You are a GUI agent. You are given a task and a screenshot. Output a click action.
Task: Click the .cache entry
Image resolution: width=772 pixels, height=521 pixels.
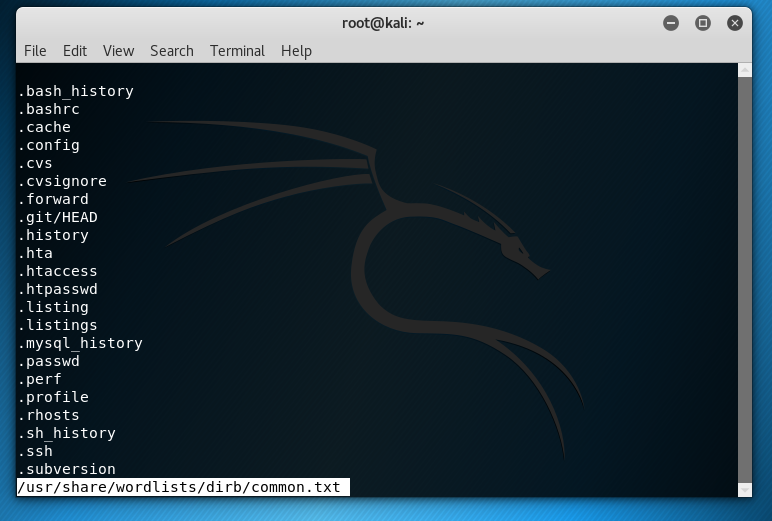pyautogui.click(x=44, y=127)
